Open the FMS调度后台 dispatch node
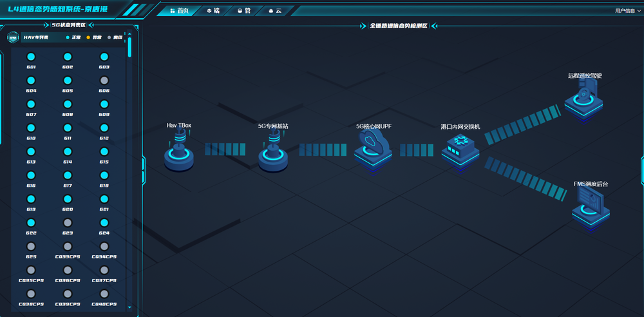Screen dimensions: 644x317 point(591,211)
